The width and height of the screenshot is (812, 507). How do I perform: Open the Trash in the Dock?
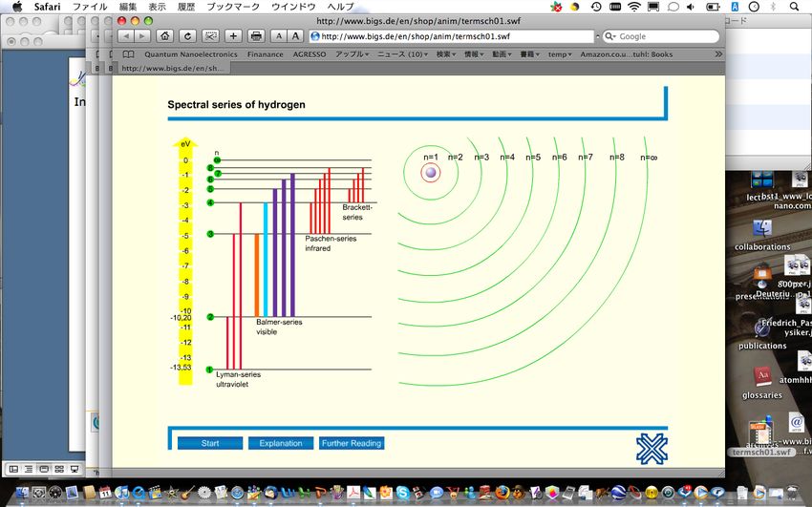[x=793, y=493]
